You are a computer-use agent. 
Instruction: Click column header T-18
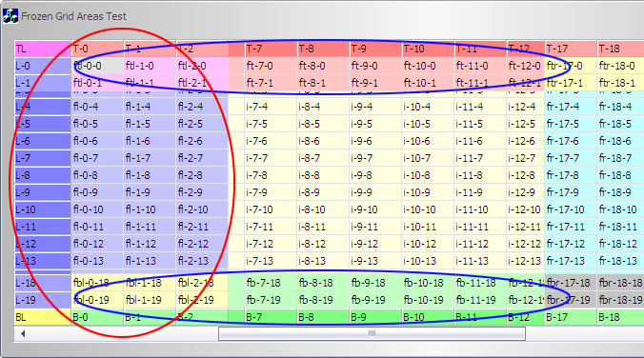(620, 49)
